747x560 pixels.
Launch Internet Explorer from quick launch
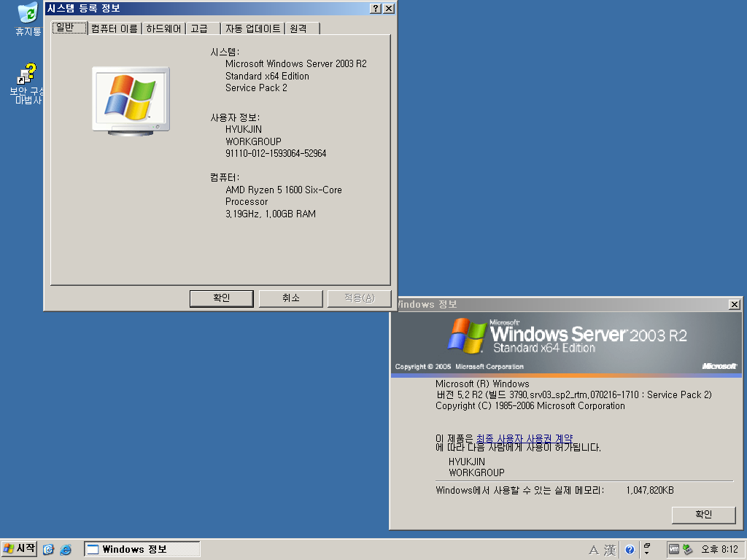[66, 550]
